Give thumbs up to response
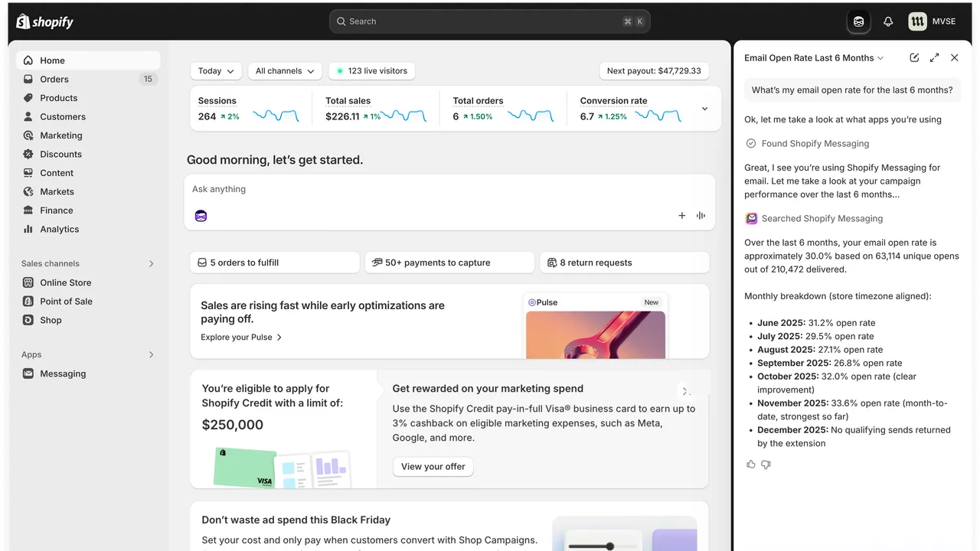Viewport: 980px width, 551px height. pyautogui.click(x=751, y=465)
